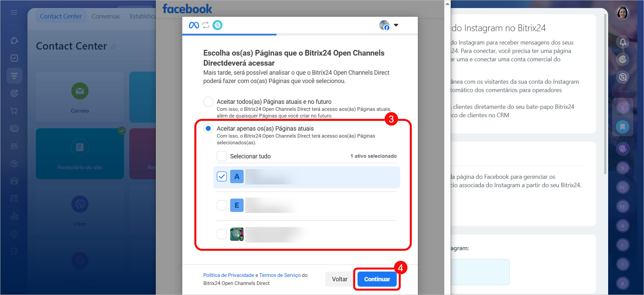Check the checkbox of the flower-image page
This screenshot has height=295, width=644.
[222, 234]
